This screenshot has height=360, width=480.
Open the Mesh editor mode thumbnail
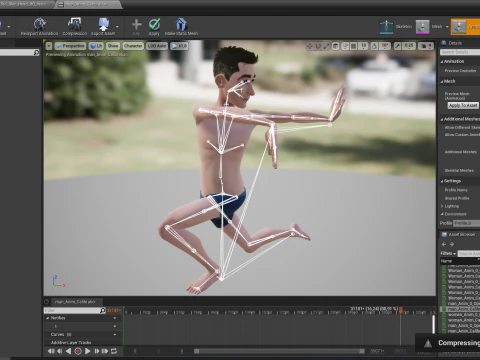click(422, 27)
